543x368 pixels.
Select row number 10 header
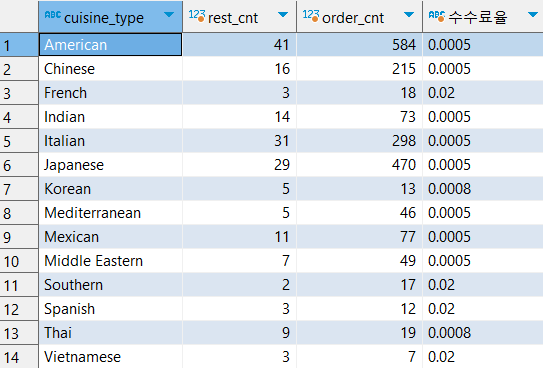19,261
